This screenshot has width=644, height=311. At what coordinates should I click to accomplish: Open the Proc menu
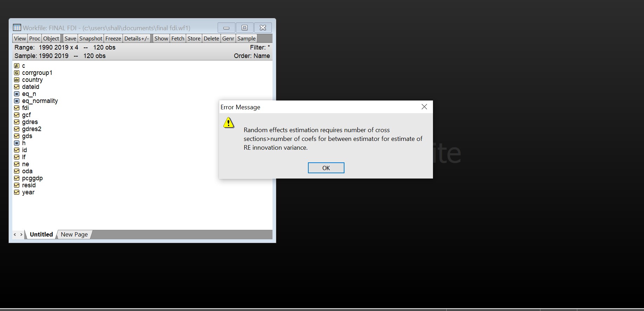(x=34, y=39)
